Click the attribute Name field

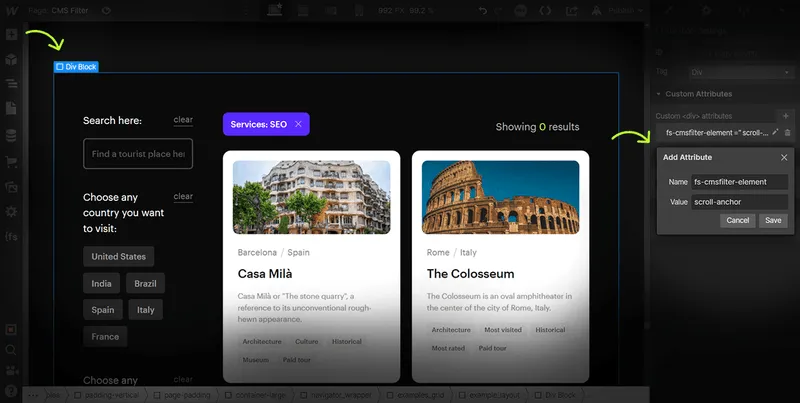(740, 182)
